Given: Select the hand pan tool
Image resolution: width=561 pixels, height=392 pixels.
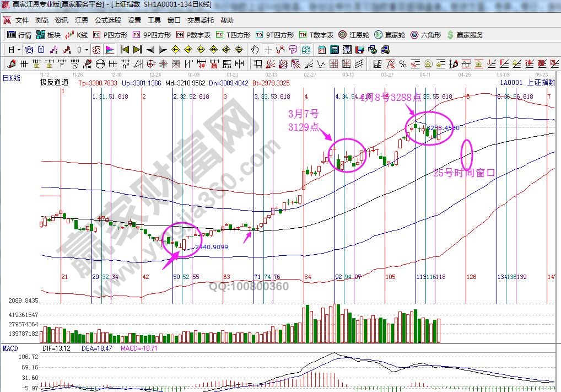Looking at the screenshot, I should pos(255,50).
